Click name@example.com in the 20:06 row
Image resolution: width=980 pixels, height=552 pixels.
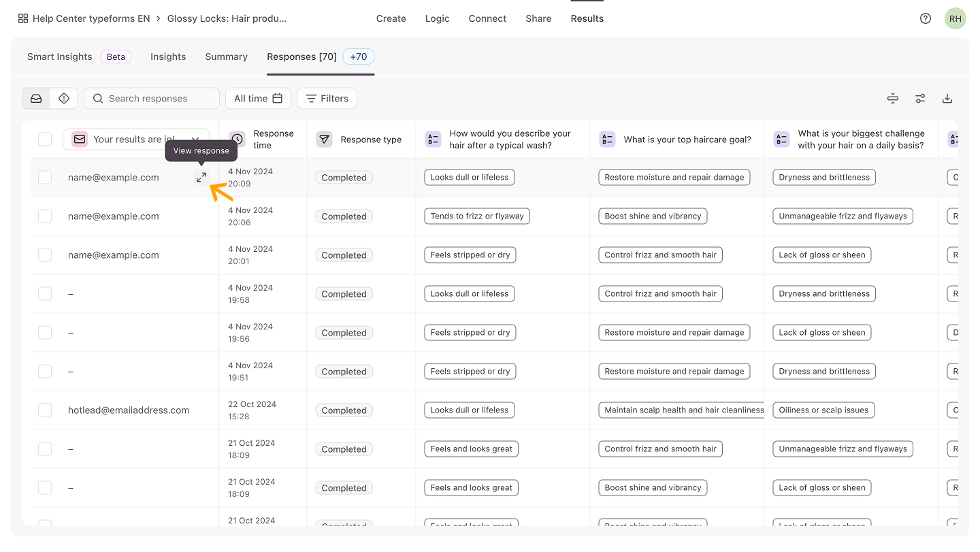tap(114, 216)
